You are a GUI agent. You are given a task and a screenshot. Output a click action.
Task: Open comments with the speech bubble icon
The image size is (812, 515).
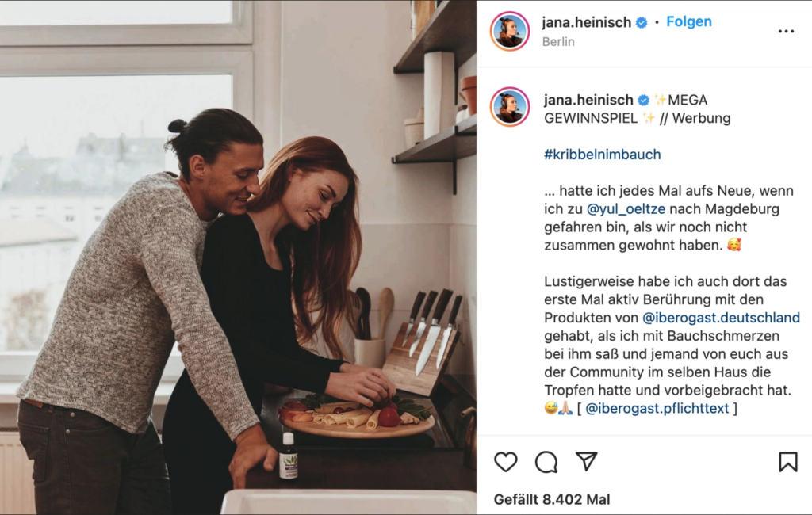(546, 462)
